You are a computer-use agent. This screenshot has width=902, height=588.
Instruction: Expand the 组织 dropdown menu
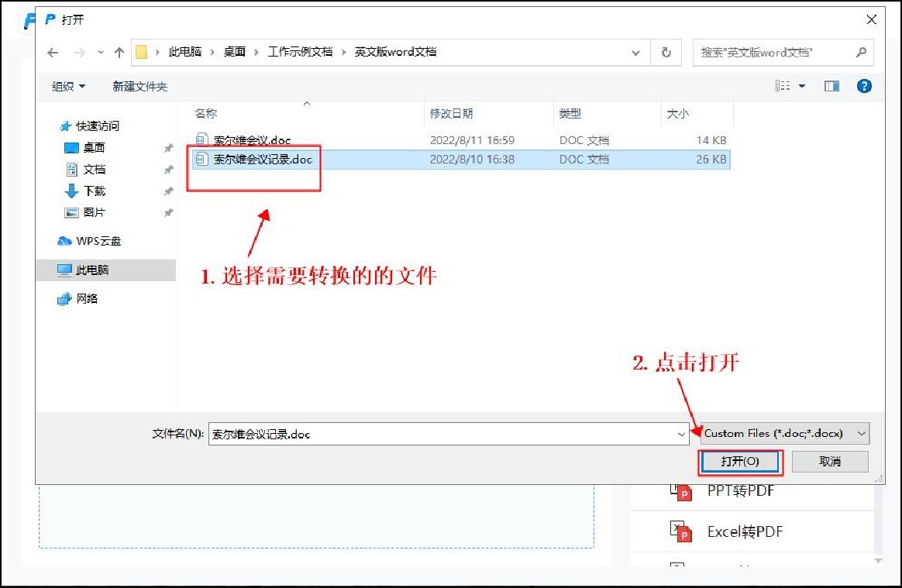pos(67,86)
